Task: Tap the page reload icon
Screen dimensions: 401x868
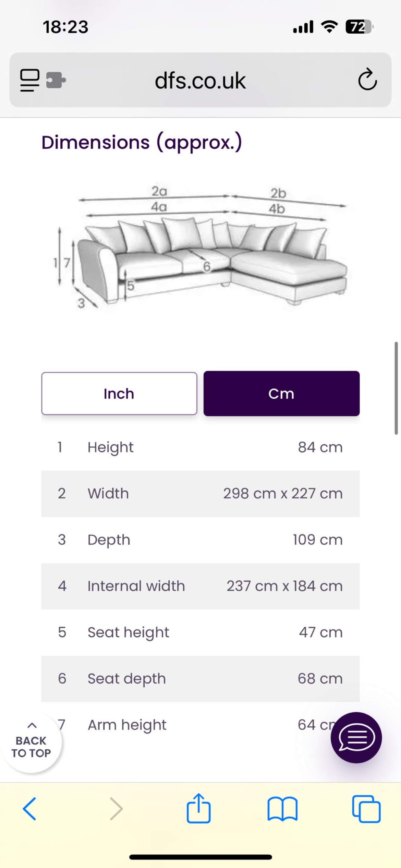Action: coord(367,80)
